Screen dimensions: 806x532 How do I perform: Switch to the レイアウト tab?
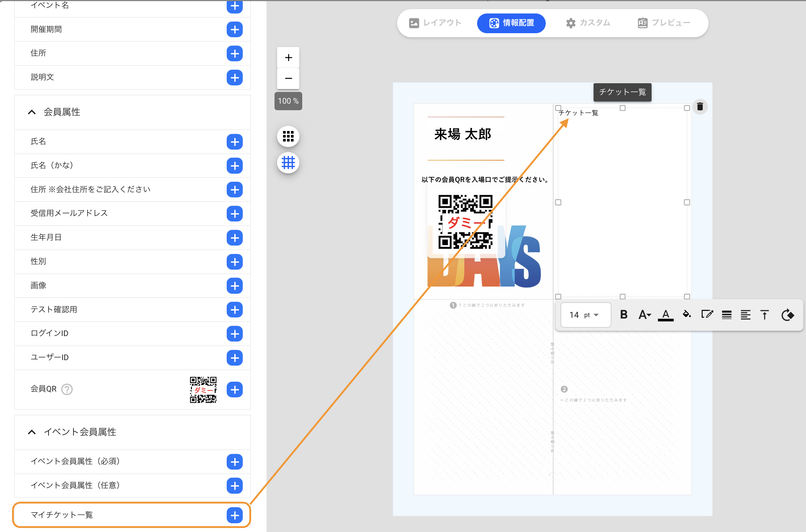(x=435, y=23)
